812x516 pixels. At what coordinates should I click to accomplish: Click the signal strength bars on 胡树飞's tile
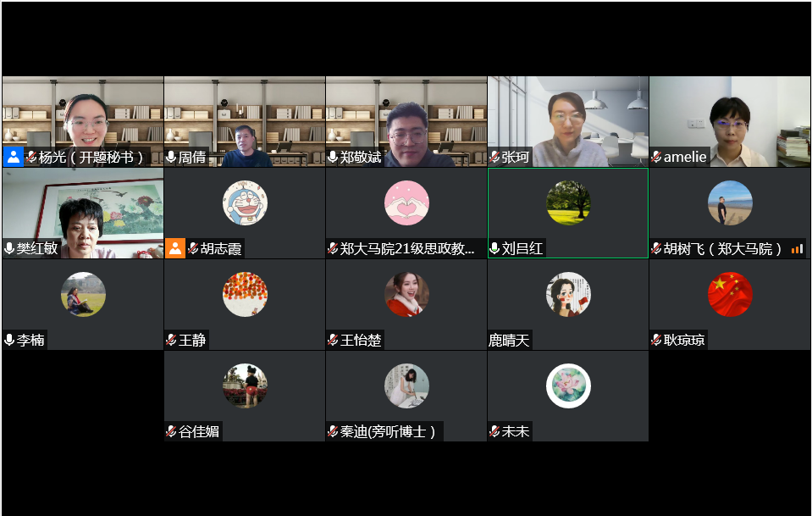(x=797, y=249)
